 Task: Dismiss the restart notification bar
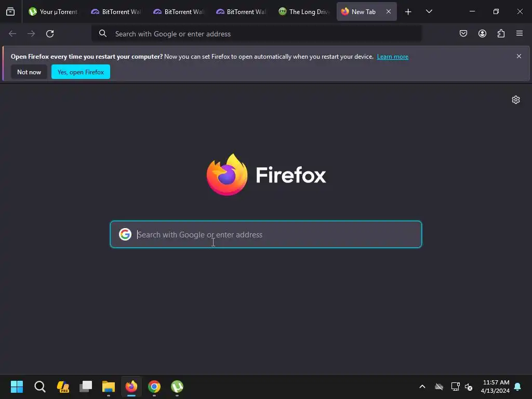point(519,56)
